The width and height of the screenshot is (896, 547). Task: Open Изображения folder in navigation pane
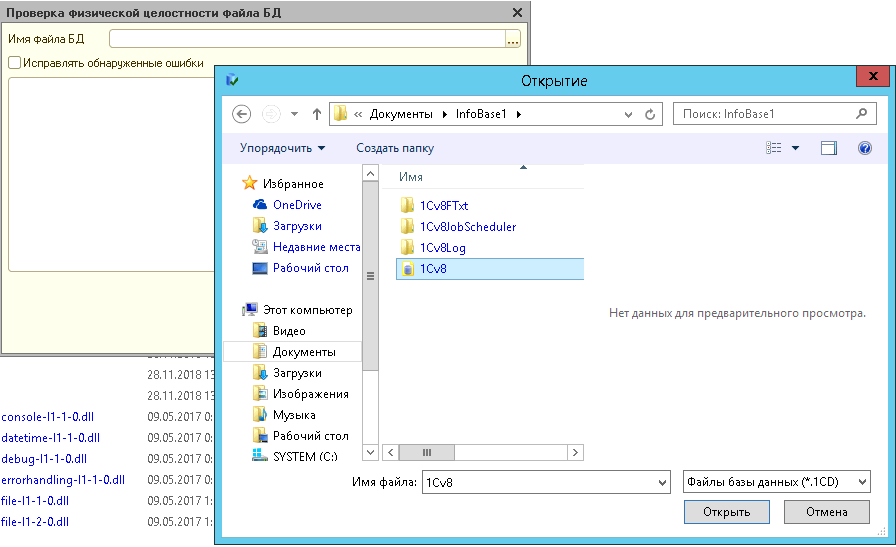point(311,394)
